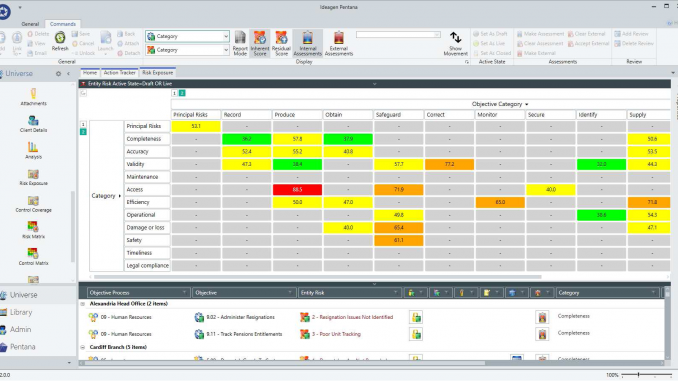Collapse the Cardiff Branch group

point(83,347)
